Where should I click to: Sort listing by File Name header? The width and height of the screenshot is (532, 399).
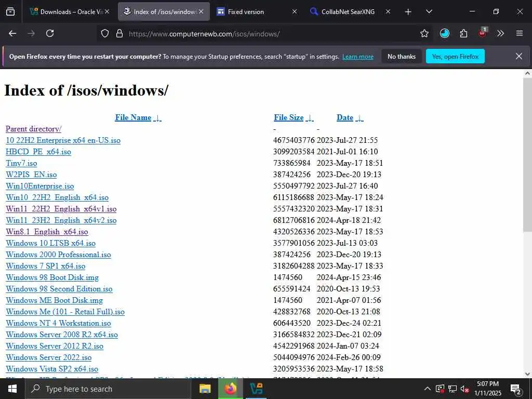coord(133,117)
